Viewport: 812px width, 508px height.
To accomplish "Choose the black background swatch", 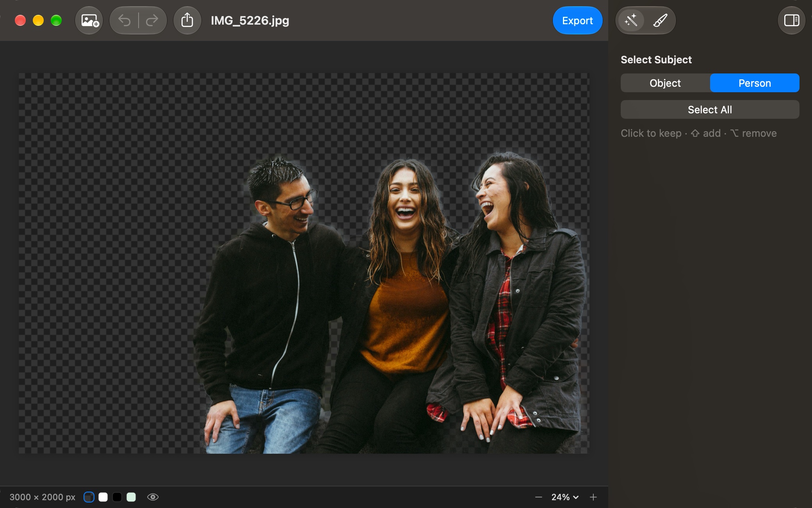I will click(x=117, y=497).
